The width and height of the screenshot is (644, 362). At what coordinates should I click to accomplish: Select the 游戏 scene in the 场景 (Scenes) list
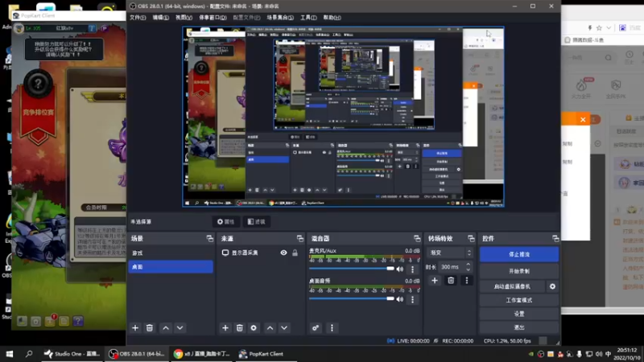coord(171,253)
